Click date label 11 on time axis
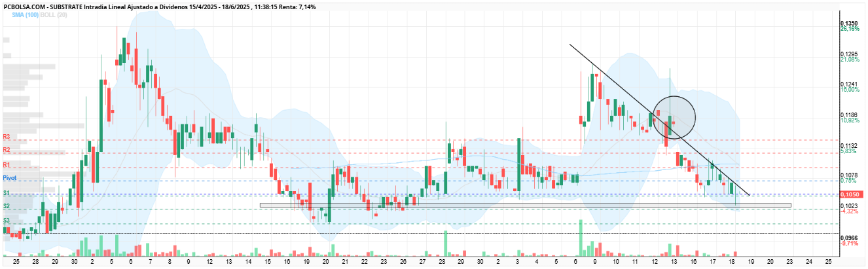This screenshot has width=868, height=269. point(635,261)
